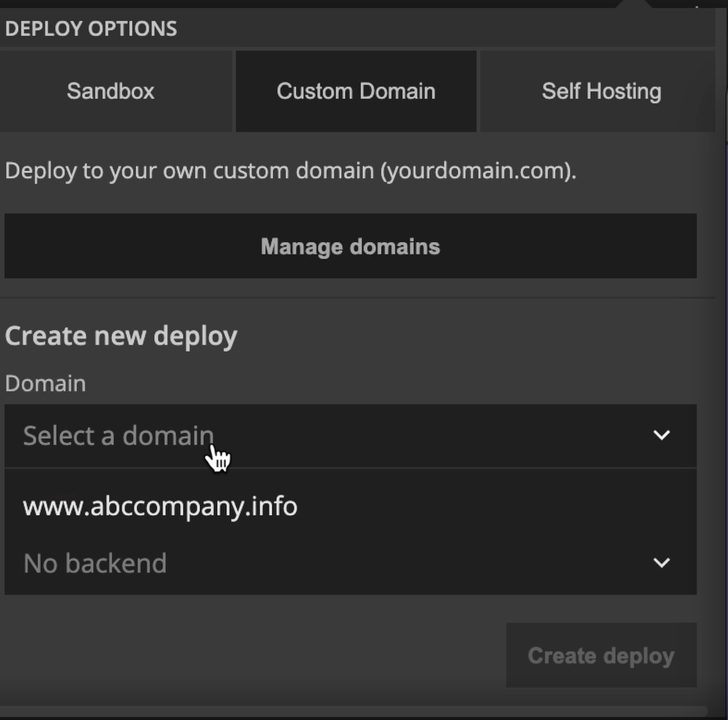Choose www.abccompany.info from the domain list
The width and height of the screenshot is (728, 720).
160,506
